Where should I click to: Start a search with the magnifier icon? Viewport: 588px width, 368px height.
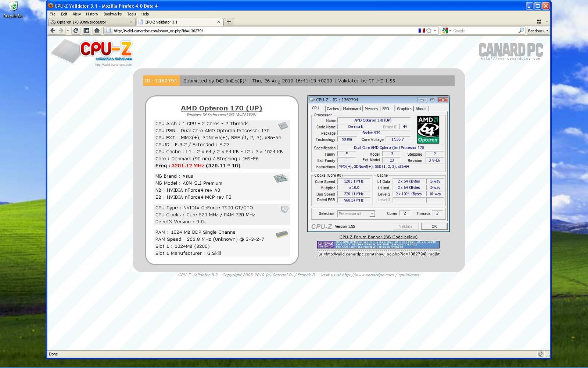click(x=521, y=31)
